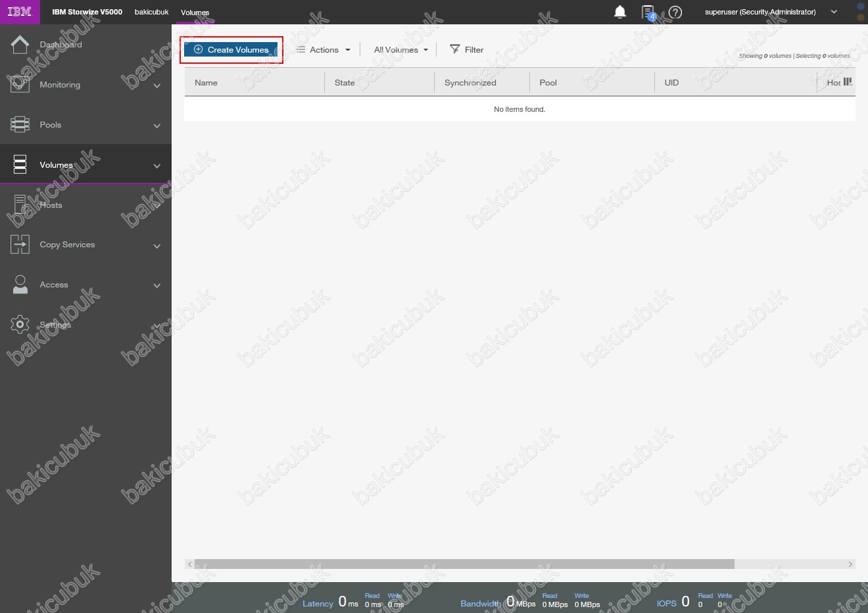Open the notifications bell icon
Image resolution: width=868 pixels, height=613 pixels.
tap(619, 12)
